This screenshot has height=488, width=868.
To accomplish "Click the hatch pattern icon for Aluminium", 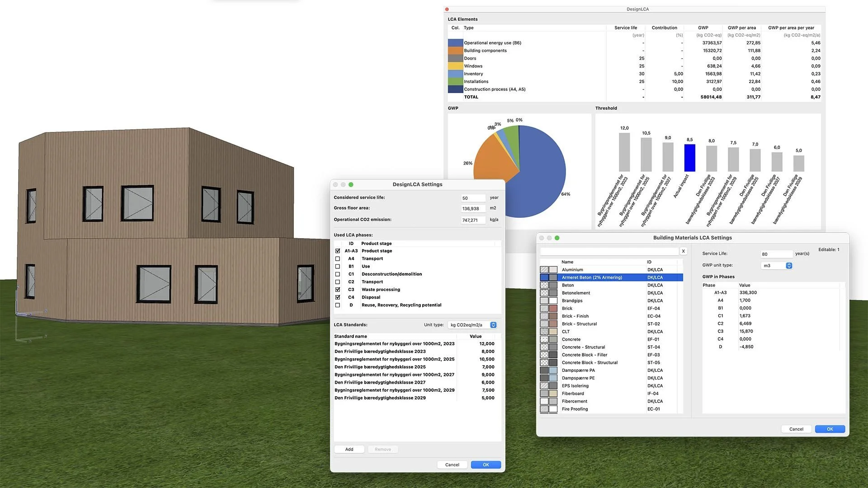I will (x=544, y=270).
